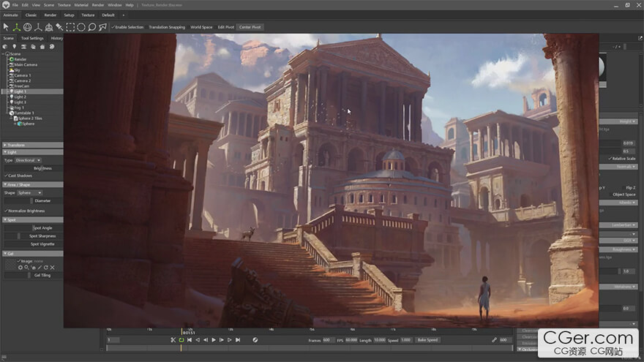Toggle World Space option
This screenshot has width=644, height=362.
click(x=201, y=27)
